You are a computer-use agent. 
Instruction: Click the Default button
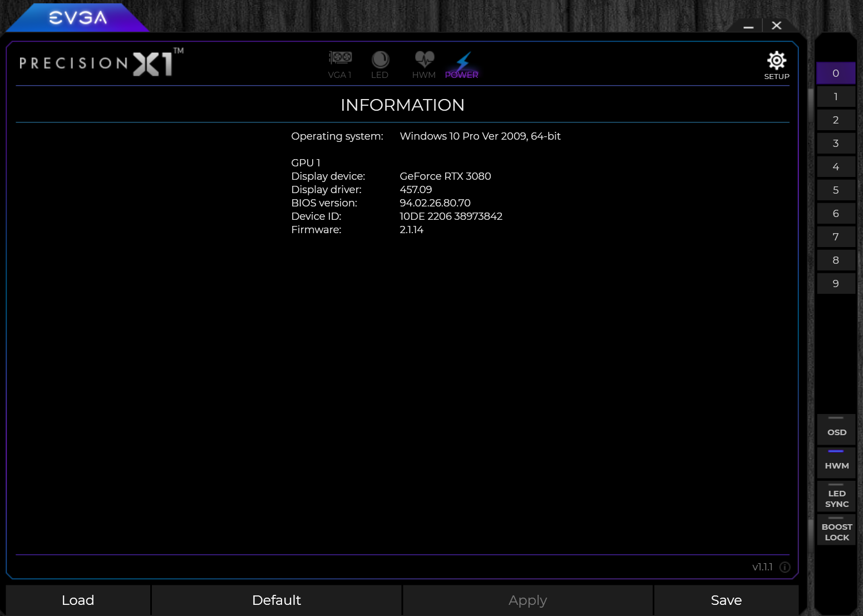277,600
